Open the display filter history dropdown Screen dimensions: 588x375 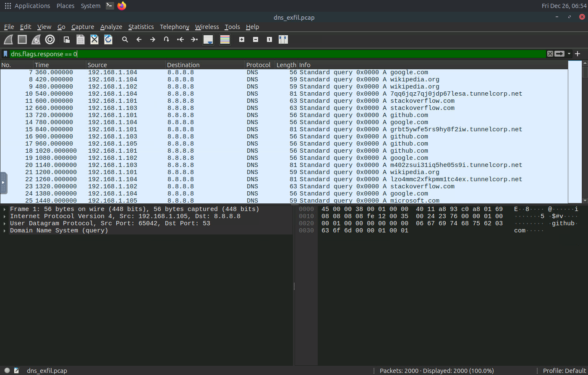coord(569,54)
